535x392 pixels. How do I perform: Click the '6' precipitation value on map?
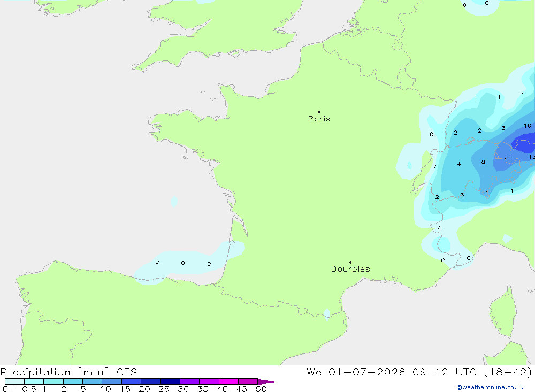[487, 194]
